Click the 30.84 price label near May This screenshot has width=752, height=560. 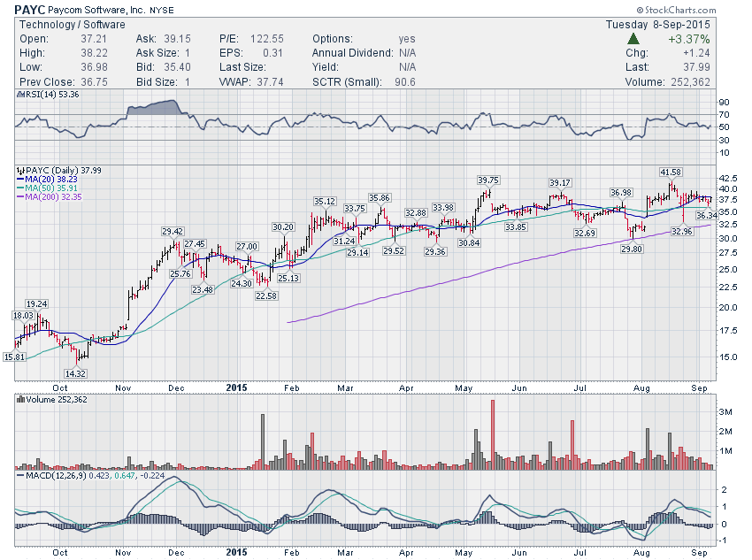click(469, 242)
